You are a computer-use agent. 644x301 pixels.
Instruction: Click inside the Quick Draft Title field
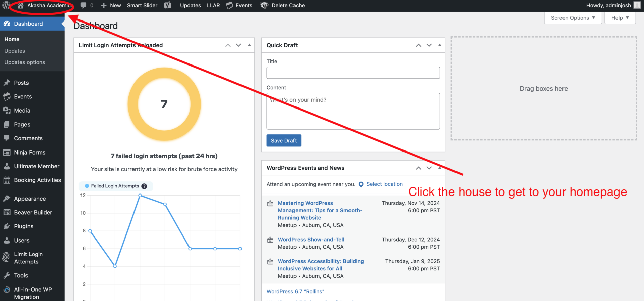(353, 73)
